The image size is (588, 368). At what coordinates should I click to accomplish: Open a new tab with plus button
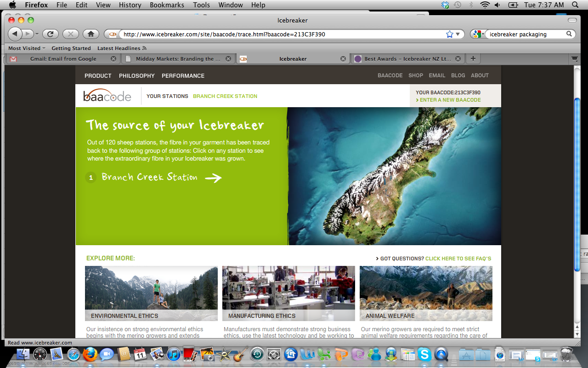click(x=473, y=58)
